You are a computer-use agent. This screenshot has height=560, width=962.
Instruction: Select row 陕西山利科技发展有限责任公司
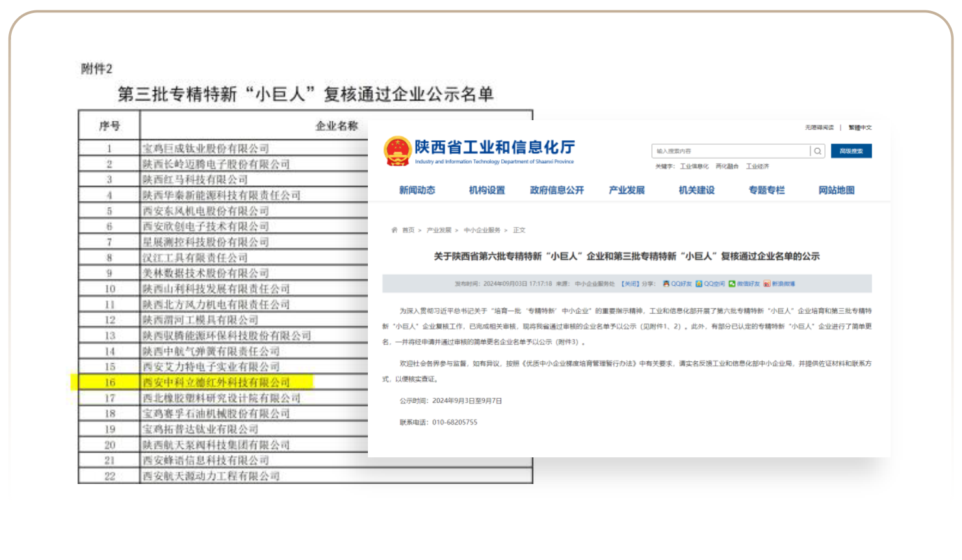[216, 289]
